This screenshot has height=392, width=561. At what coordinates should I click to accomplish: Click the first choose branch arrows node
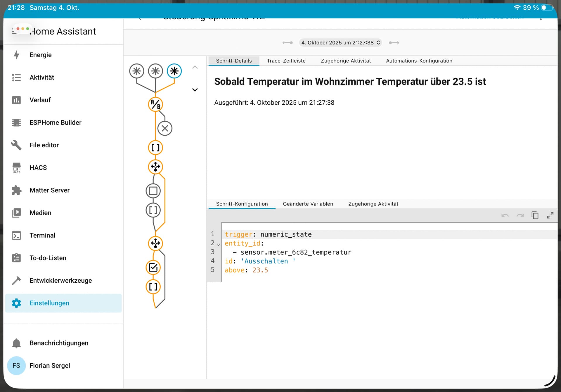[x=155, y=167]
